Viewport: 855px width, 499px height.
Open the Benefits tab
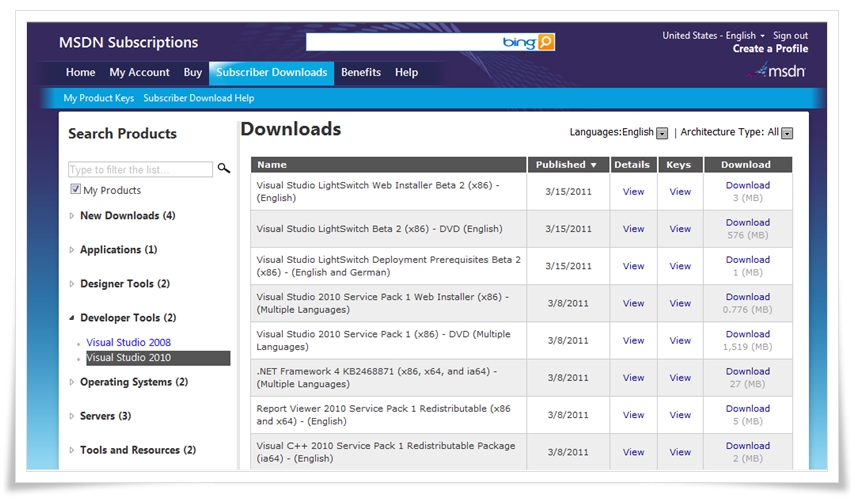tap(361, 72)
